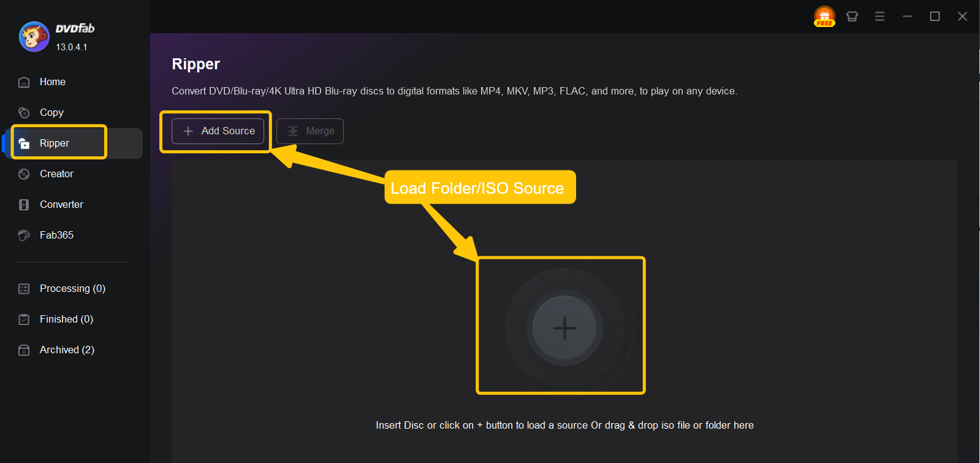Screen dimensions: 980x463
Task: Click the FREE gift promo icon
Action: pos(824,17)
